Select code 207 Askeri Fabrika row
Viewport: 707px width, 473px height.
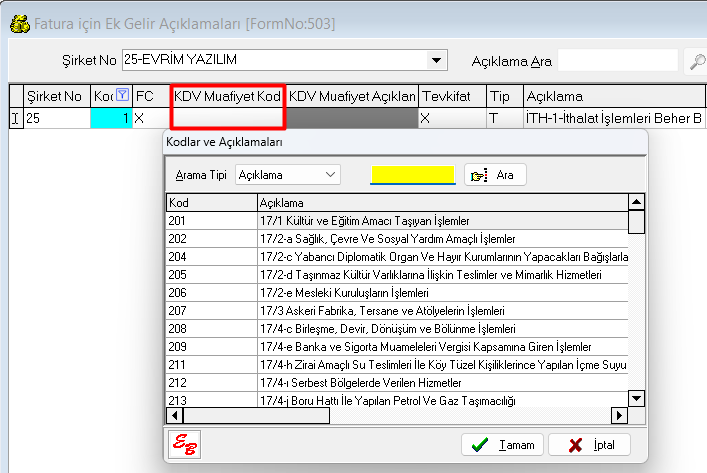(x=400, y=311)
